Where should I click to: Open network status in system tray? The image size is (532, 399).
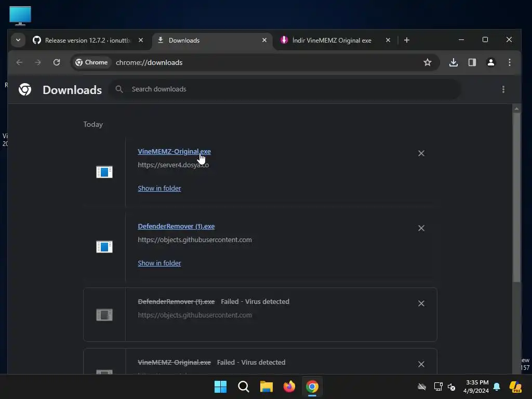[438, 387]
